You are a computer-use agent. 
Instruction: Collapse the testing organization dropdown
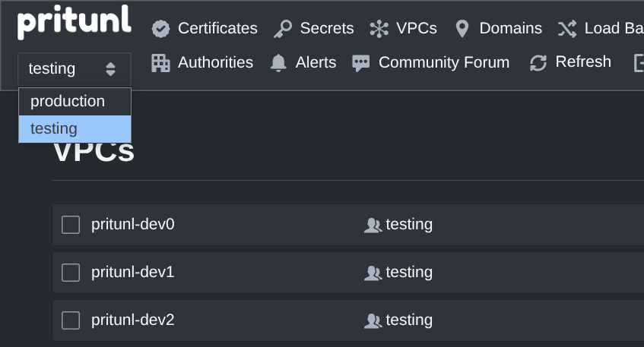pyautogui.click(x=75, y=69)
